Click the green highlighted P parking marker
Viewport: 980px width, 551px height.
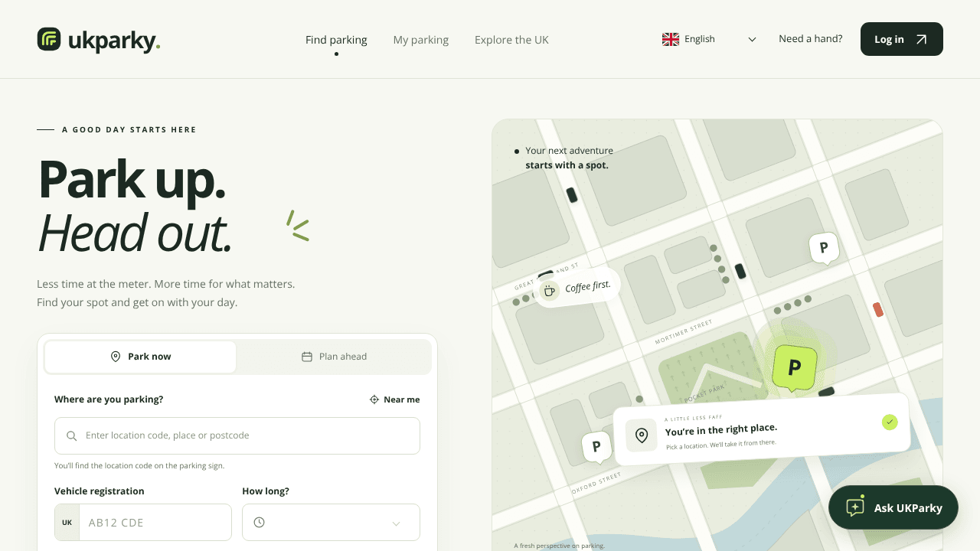pyautogui.click(x=794, y=368)
